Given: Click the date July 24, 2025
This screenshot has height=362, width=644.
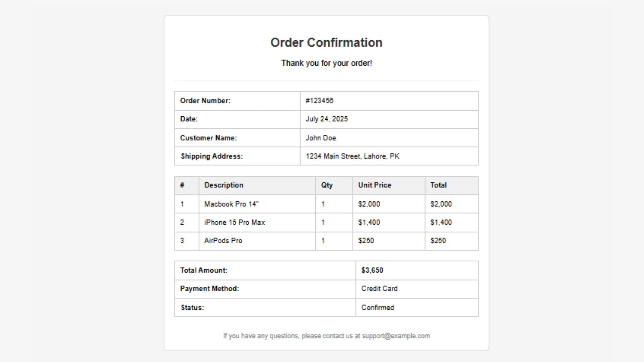Looking at the screenshot, I should (x=326, y=119).
